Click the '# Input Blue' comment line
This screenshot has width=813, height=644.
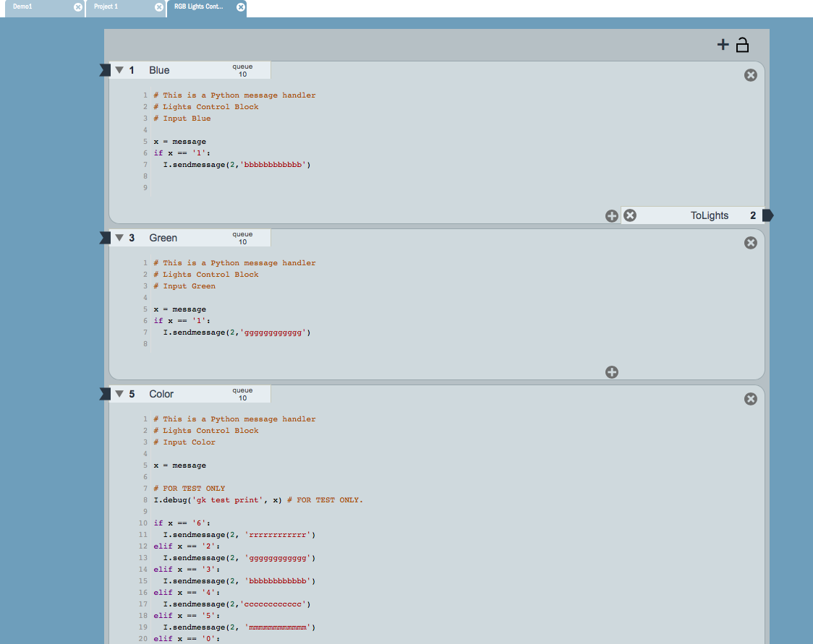tap(182, 119)
